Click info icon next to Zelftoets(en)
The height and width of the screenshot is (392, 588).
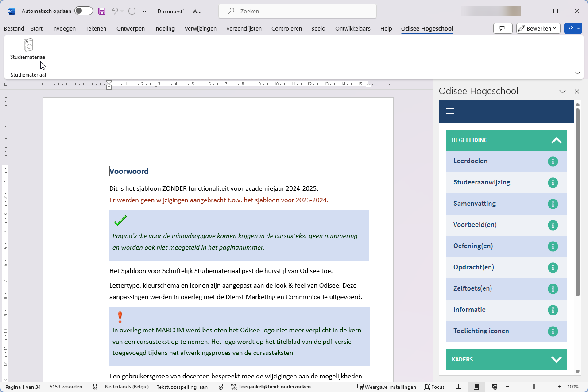(x=553, y=288)
